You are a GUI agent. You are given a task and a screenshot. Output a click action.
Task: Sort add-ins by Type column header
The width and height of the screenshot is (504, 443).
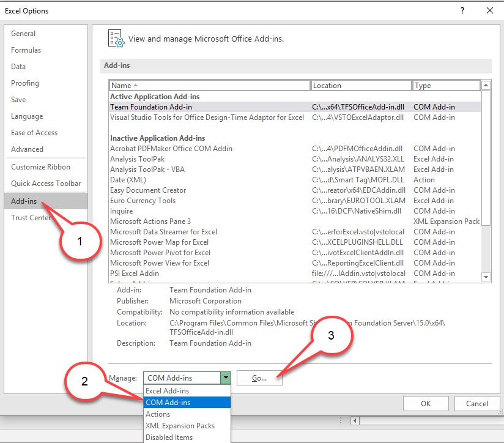point(446,86)
